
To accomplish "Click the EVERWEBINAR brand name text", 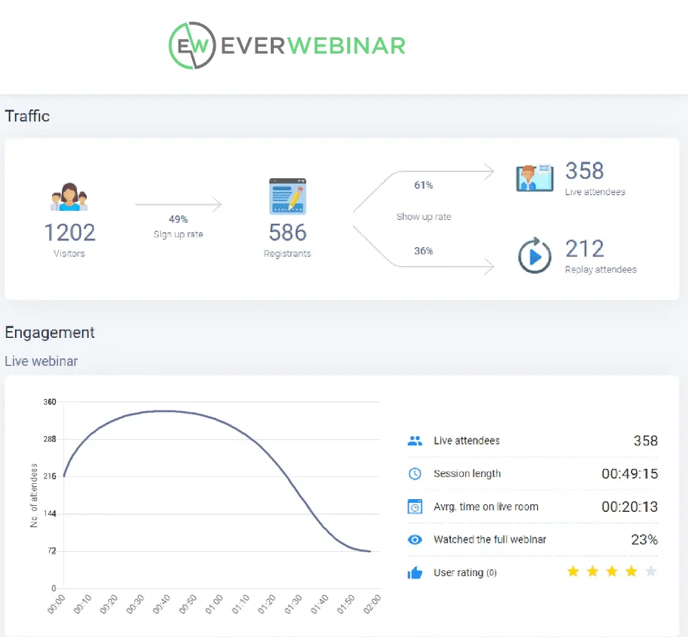I will tap(313, 46).
